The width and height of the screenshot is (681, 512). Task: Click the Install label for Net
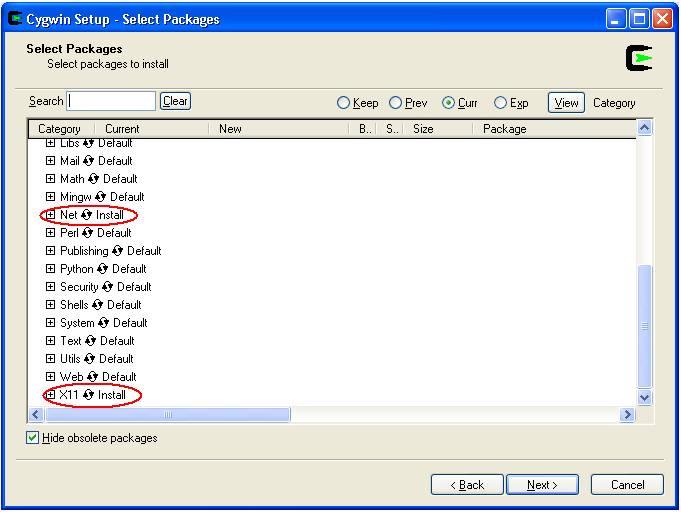(110, 215)
